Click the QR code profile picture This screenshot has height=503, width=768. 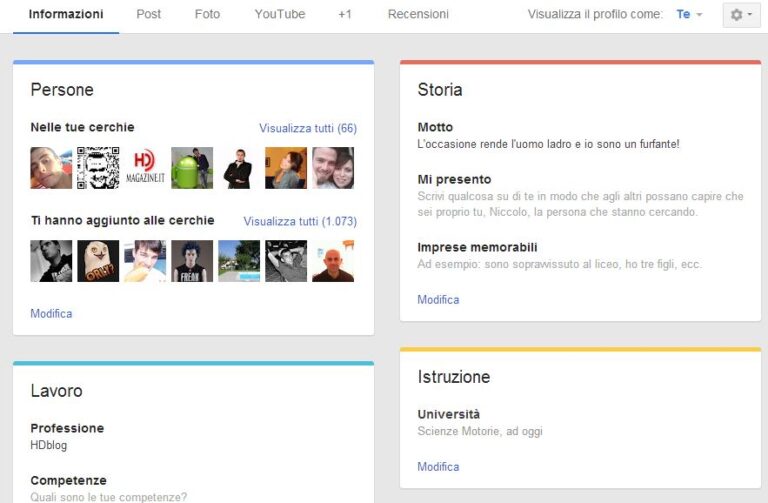pos(98,168)
